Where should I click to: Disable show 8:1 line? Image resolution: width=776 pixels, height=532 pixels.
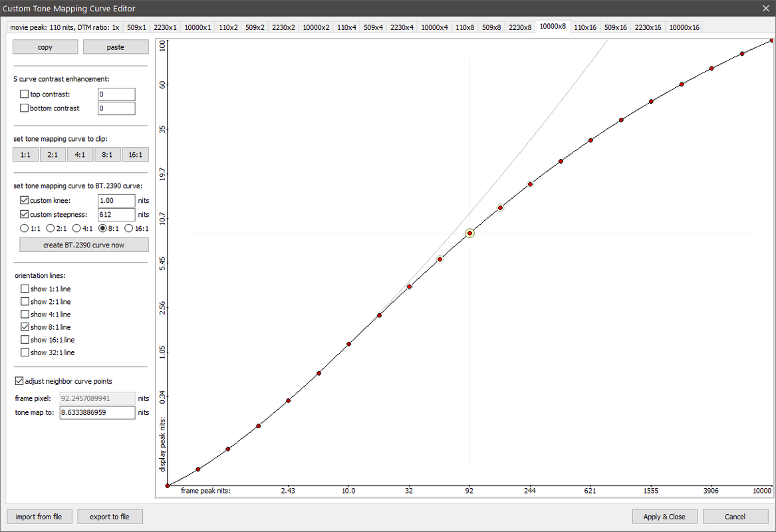[x=25, y=327]
